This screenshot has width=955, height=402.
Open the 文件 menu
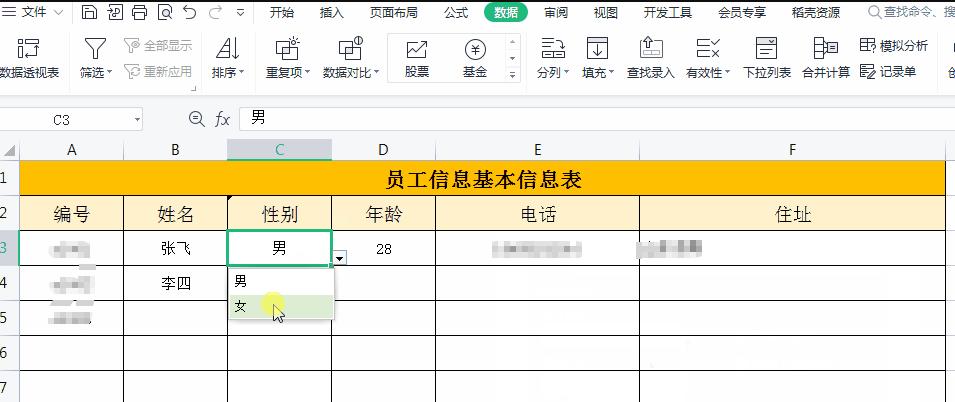click(x=33, y=12)
